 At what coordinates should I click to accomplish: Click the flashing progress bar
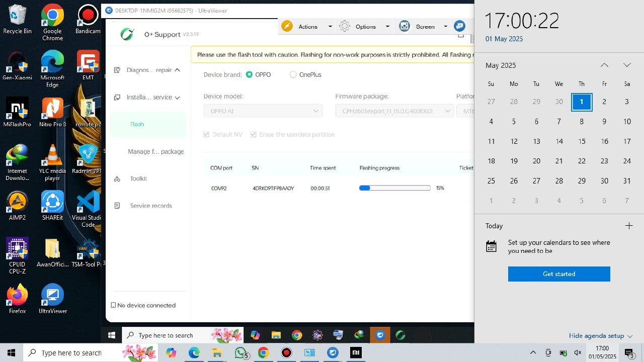394,188
